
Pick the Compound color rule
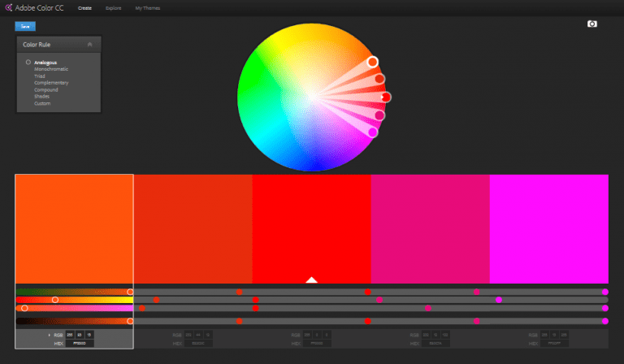(x=46, y=90)
